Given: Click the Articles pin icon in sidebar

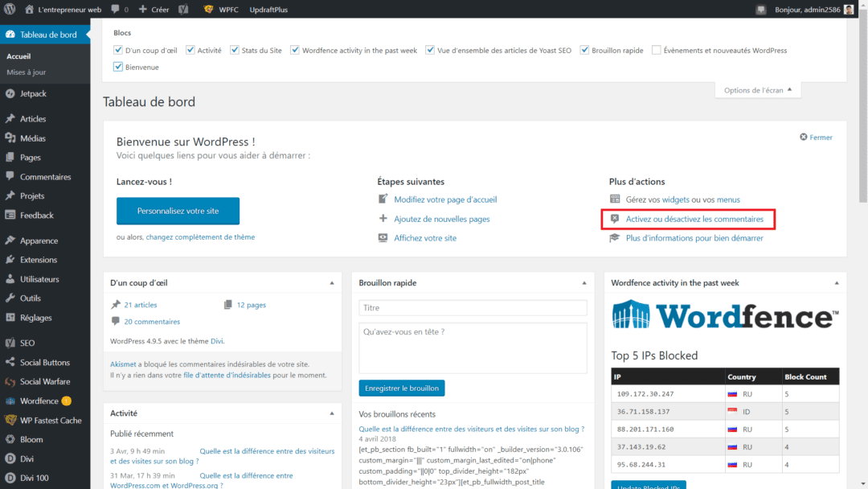Looking at the screenshot, I should (x=10, y=118).
